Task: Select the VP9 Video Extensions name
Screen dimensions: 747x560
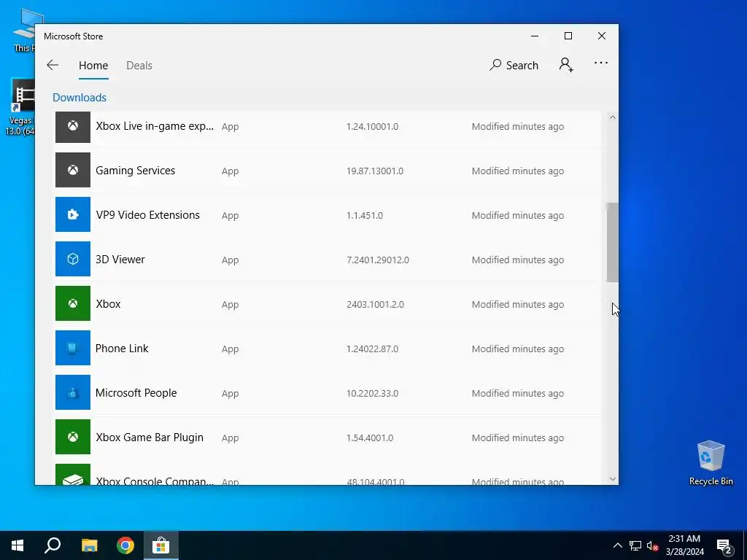Action: point(147,215)
